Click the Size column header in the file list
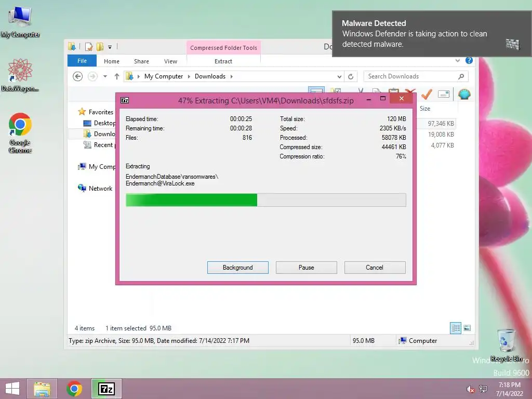The image size is (532, 399). pos(425,109)
